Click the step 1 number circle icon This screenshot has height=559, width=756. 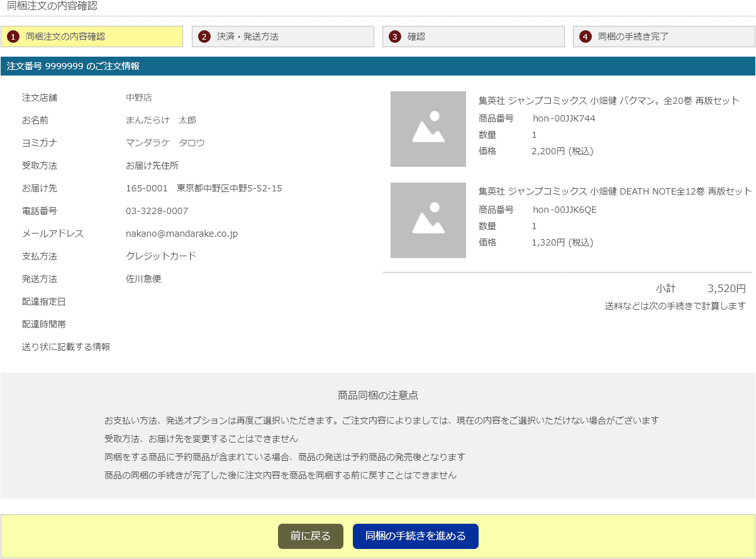[x=13, y=37]
